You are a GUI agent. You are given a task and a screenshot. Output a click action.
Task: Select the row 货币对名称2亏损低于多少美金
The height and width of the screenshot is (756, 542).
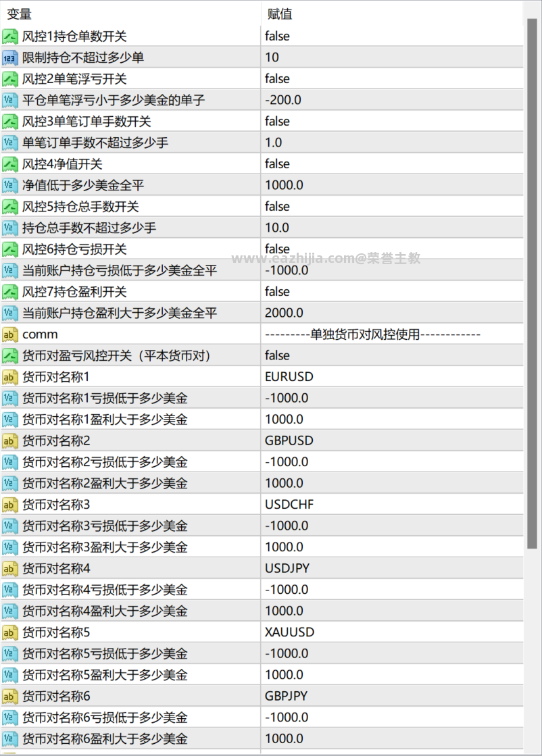point(262,462)
